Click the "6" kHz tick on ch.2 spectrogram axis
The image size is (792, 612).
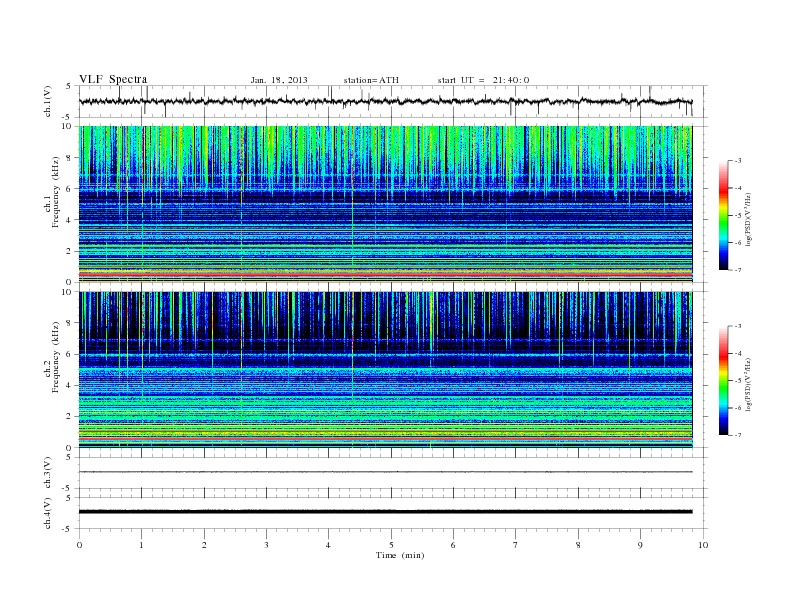(69, 354)
